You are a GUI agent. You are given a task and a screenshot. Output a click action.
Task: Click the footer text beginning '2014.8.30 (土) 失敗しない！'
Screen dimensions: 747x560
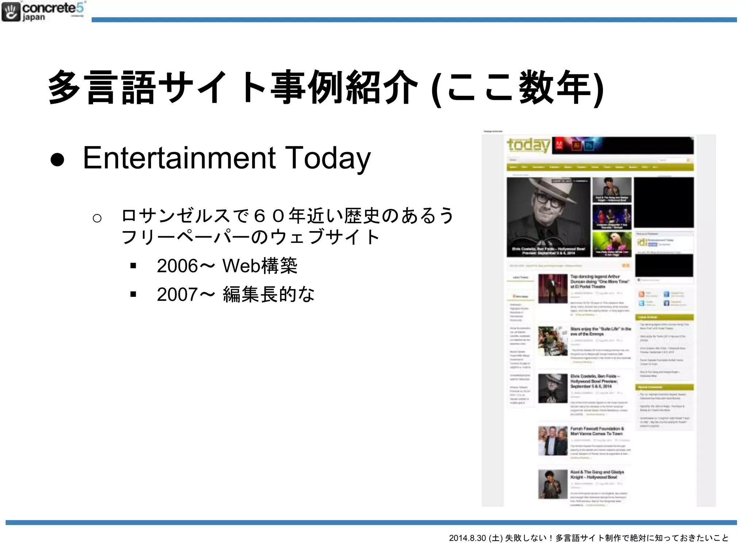[589, 538]
